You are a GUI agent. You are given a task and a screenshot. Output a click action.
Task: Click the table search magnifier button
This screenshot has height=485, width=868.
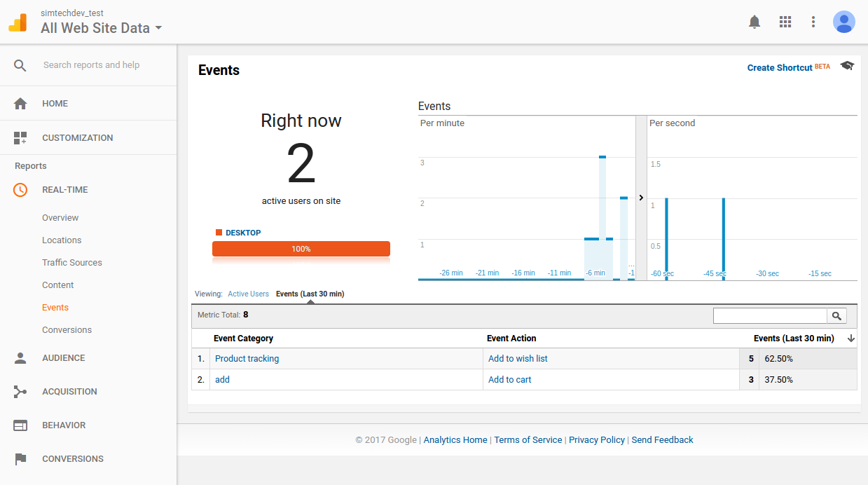pos(836,316)
